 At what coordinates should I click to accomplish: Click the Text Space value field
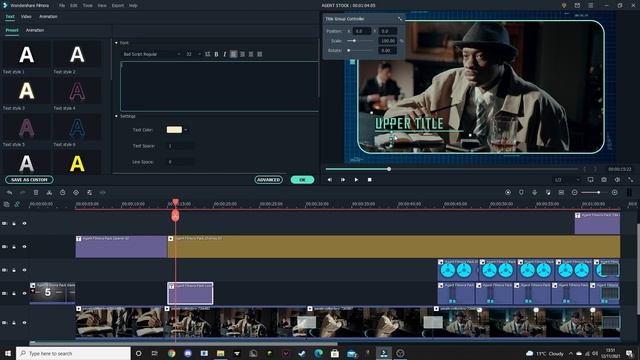click(x=181, y=146)
